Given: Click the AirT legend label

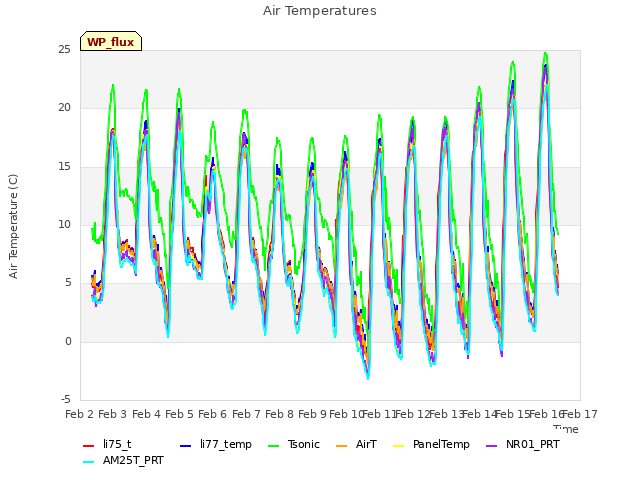Looking at the screenshot, I should point(366,444).
